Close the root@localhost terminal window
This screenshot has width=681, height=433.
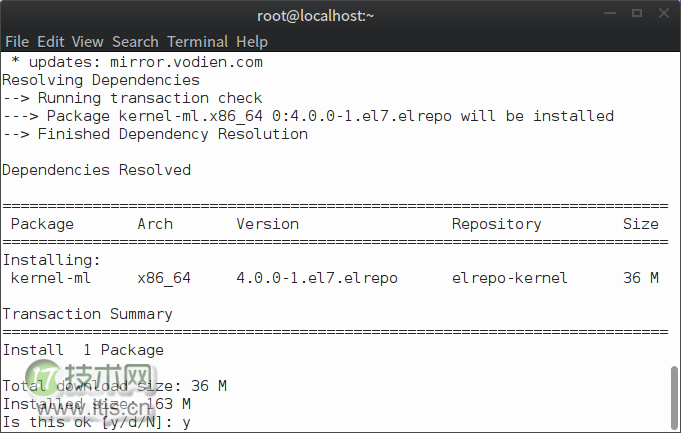[662, 15]
